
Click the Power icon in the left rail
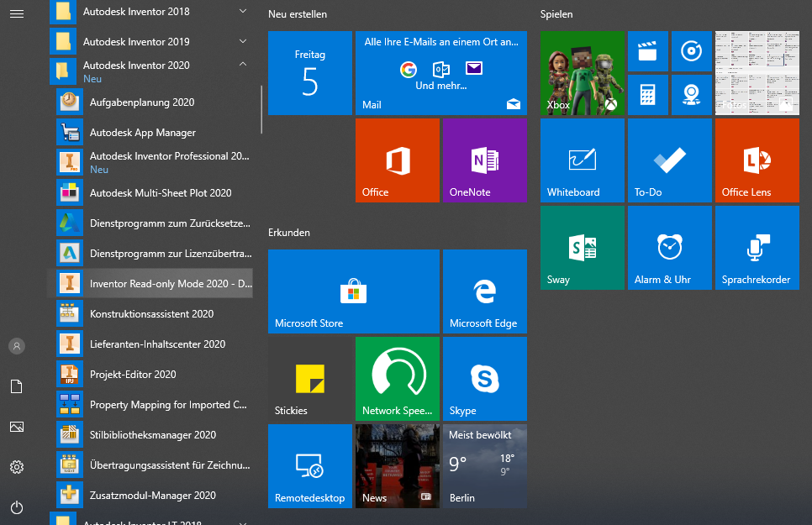(17, 507)
